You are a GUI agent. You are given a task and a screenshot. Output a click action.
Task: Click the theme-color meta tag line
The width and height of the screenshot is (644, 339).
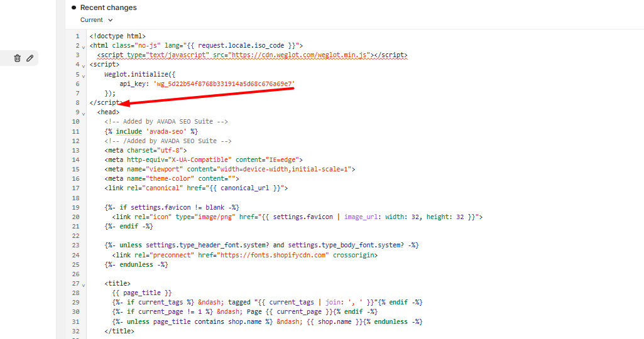point(172,178)
